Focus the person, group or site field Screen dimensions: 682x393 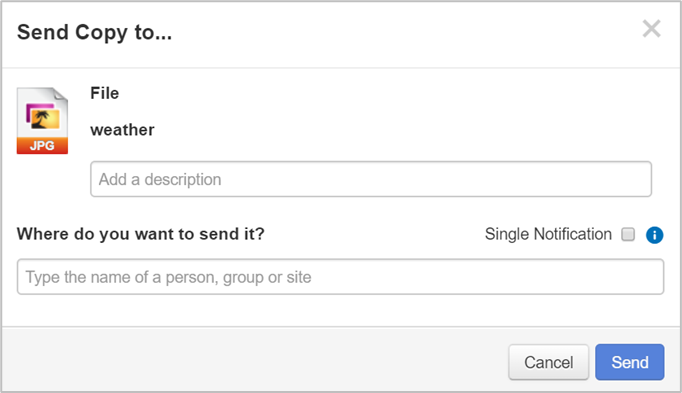[x=340, y=276]
